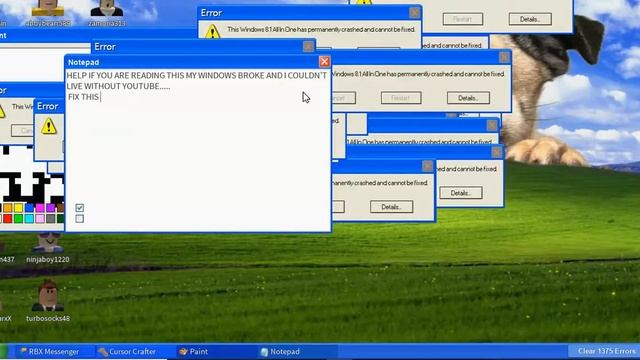Pick the yellow color swatch in Paint
This screenshot has height=360, width=640.
pyautogui.click(x=18, y=208)
